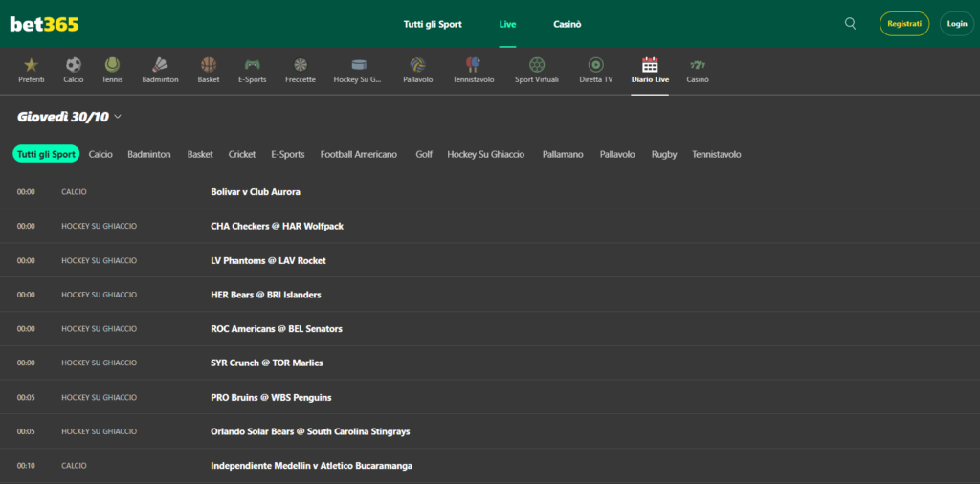Filter schedule by Cricket

(242, 154)
